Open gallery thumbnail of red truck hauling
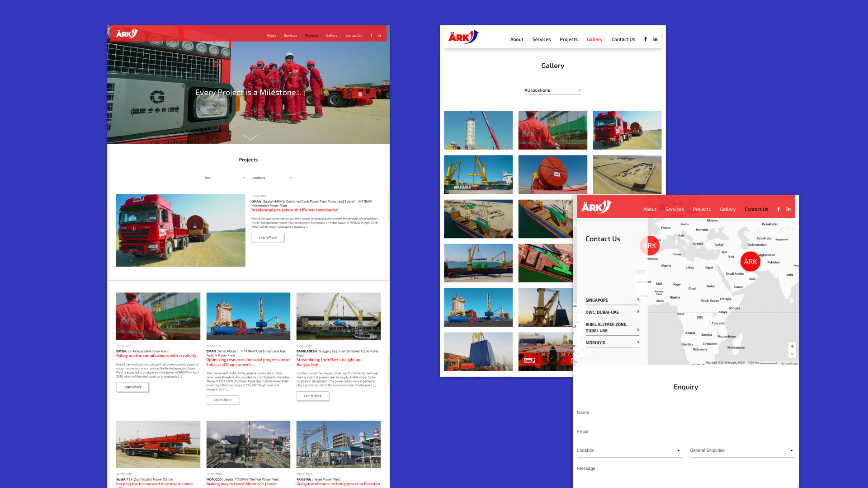This screenshot has height=488, width=868. point(627,130)
